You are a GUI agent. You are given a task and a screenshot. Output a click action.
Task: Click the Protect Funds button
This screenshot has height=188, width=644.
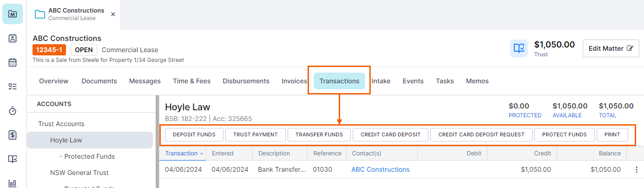click(564, 134)
